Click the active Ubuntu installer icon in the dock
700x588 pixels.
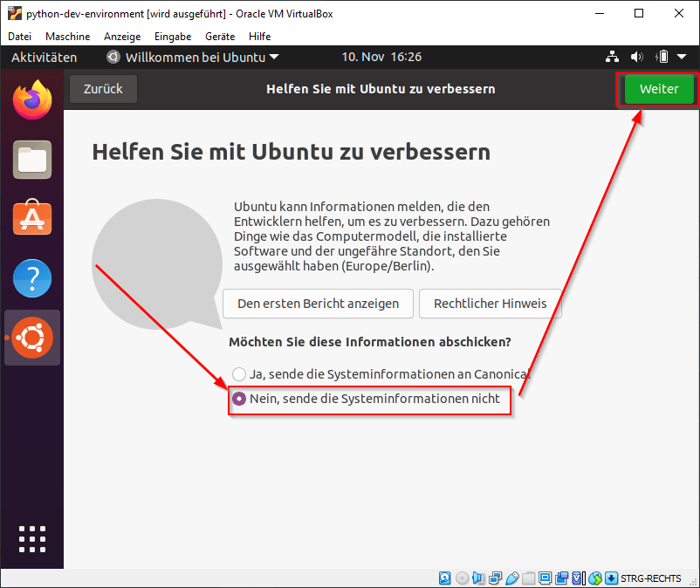31,337
